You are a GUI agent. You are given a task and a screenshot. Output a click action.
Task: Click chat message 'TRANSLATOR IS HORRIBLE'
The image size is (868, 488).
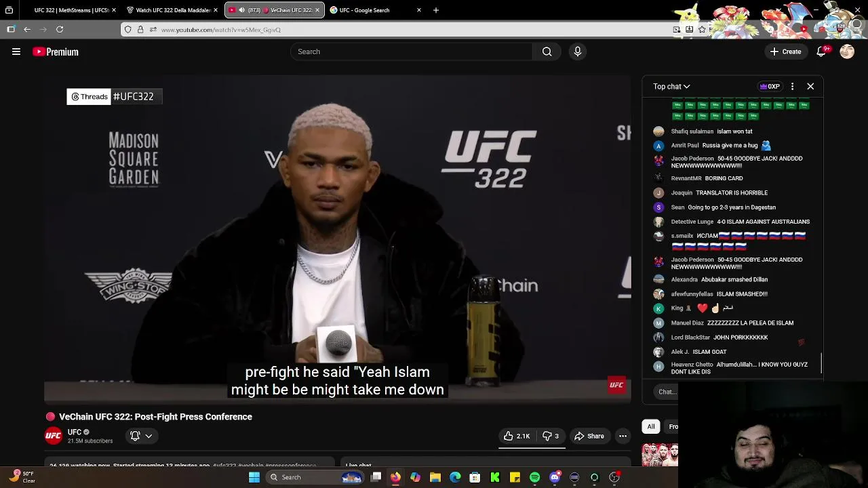click(732, 193)
